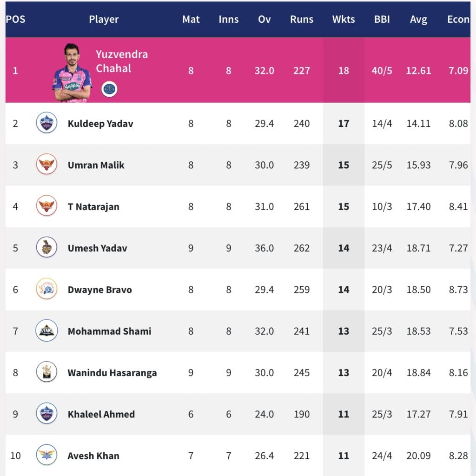This screenshot has width=476, height=476.
Task: Select the Mohammad Shami player name
Action: [x=109, y=331]
